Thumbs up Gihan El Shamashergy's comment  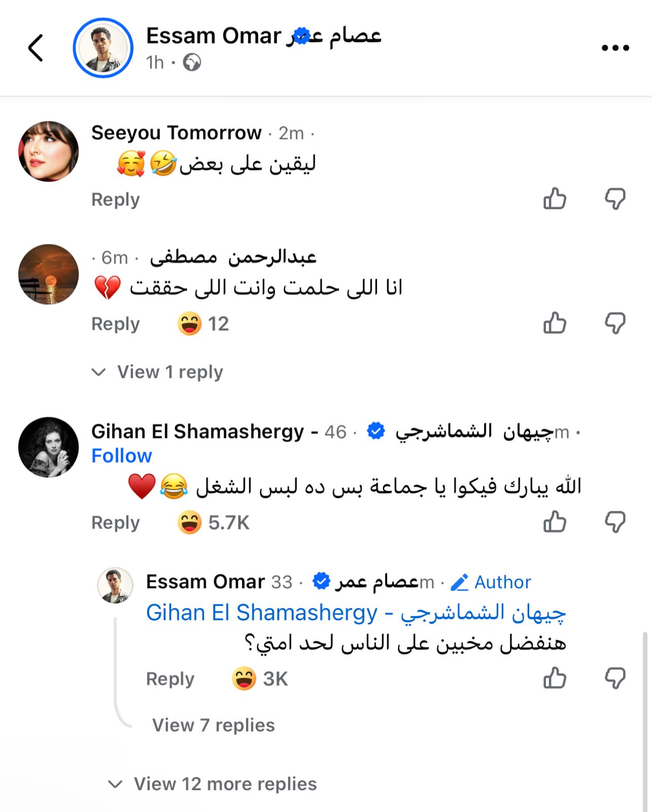pos(555,522)
